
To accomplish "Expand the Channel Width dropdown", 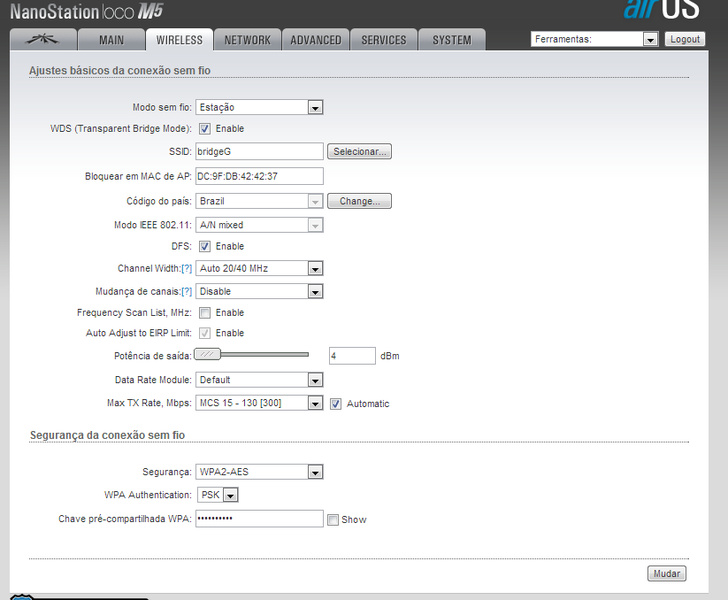I will pos(259,268).
